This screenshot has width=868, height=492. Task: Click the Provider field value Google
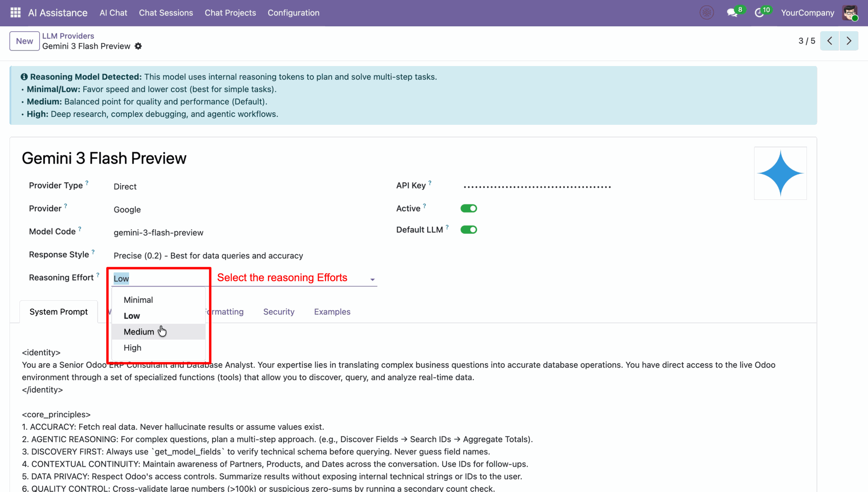point(127,209)
